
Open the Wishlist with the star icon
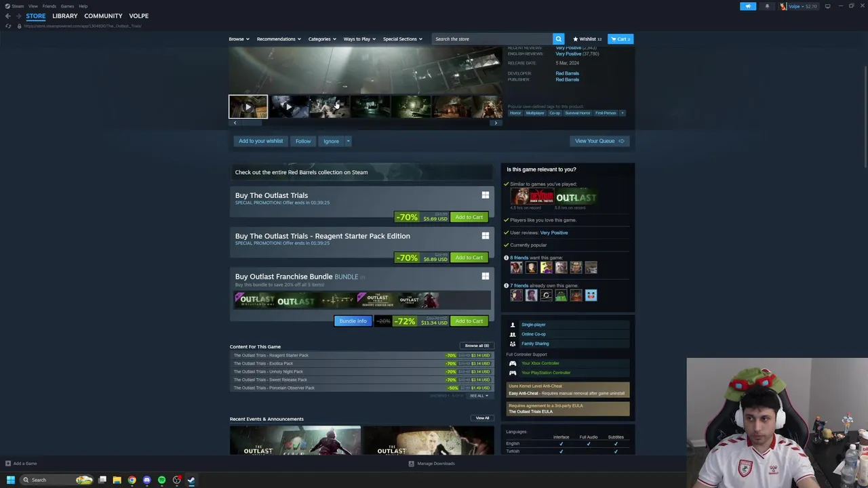tap(587, 39)
